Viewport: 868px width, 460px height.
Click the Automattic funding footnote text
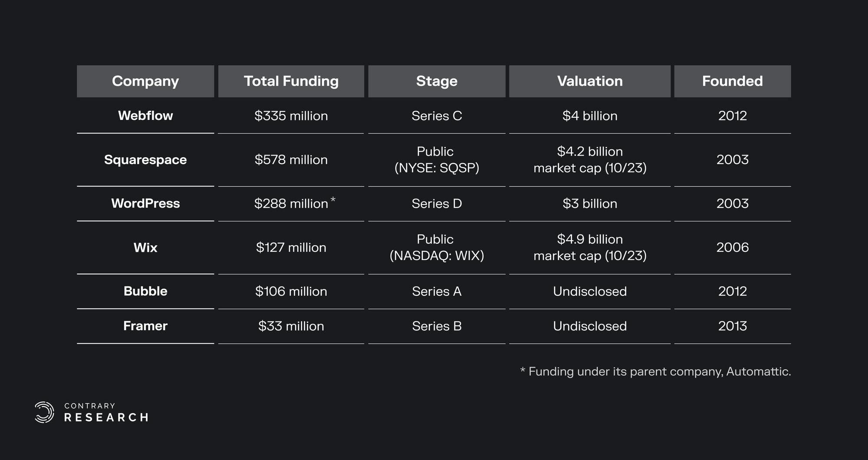(655, 371)
